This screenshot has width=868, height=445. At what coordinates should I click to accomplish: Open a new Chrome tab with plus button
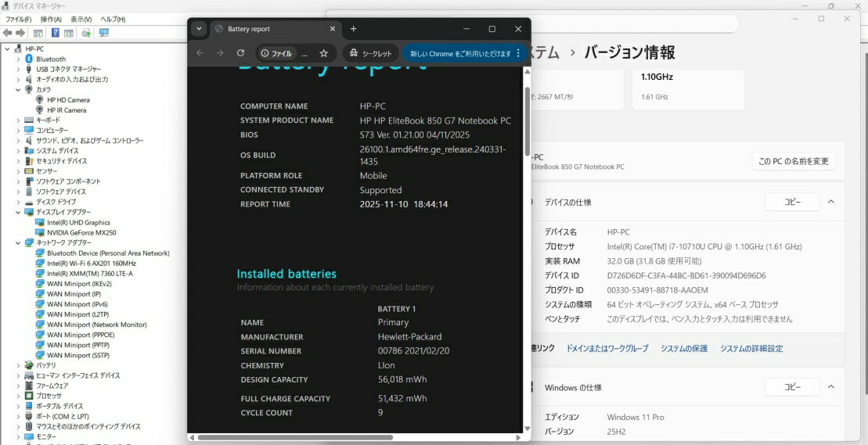pos(353,29)
